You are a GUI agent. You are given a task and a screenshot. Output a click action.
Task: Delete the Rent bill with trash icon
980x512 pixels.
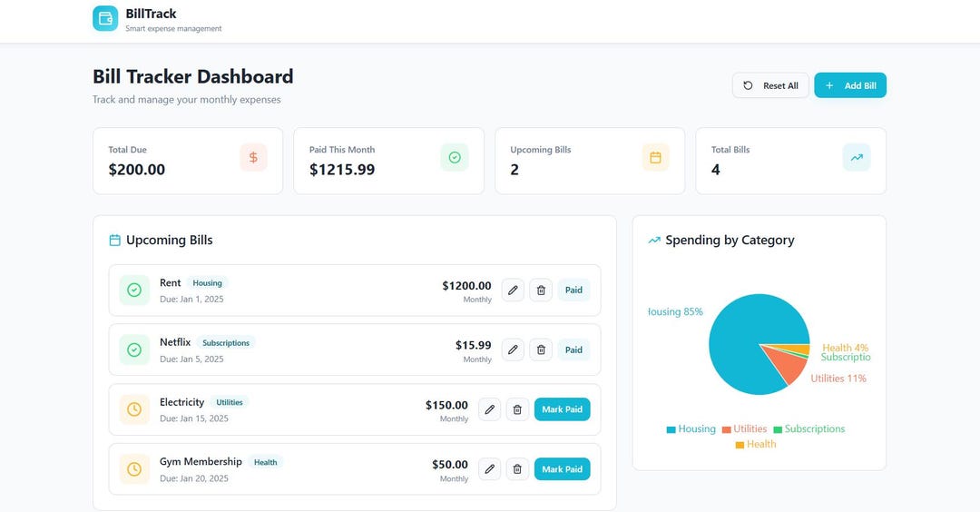[x=541, y=290]
